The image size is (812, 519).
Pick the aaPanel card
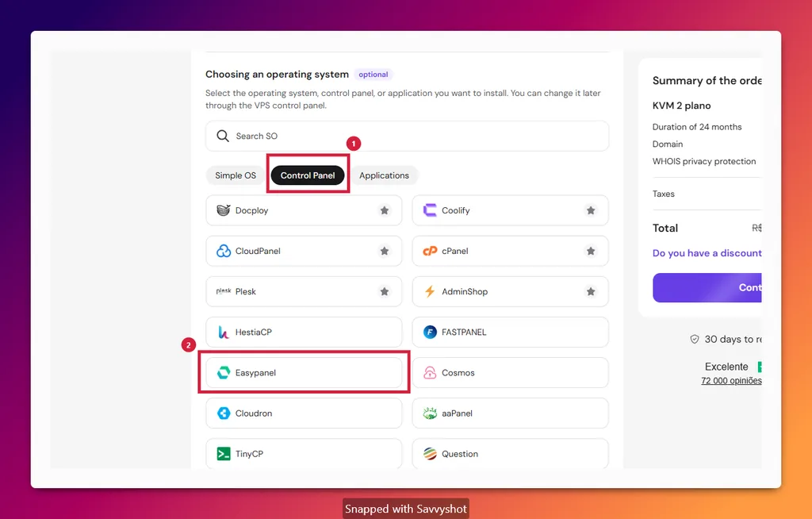(x=510, y=413)
